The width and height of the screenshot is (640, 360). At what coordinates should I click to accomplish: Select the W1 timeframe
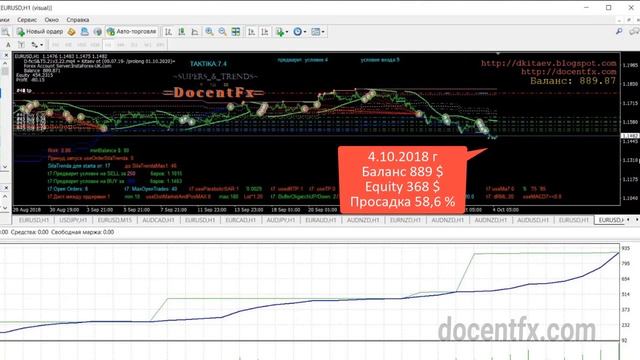click(x=147, y=44)
